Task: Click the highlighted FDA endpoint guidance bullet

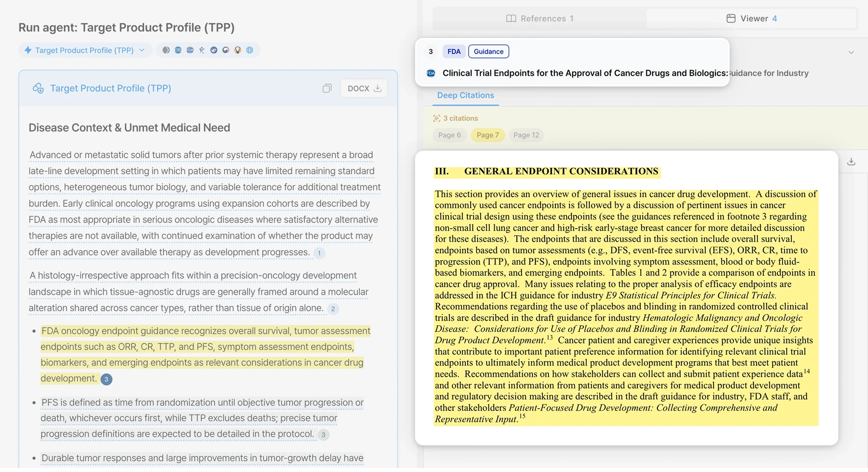Action: pos(205,355)
